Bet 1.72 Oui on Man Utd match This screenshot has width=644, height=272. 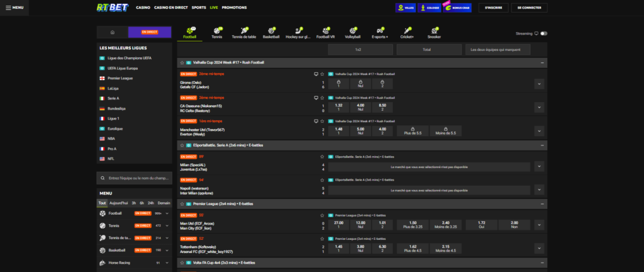tap(481, 225)
